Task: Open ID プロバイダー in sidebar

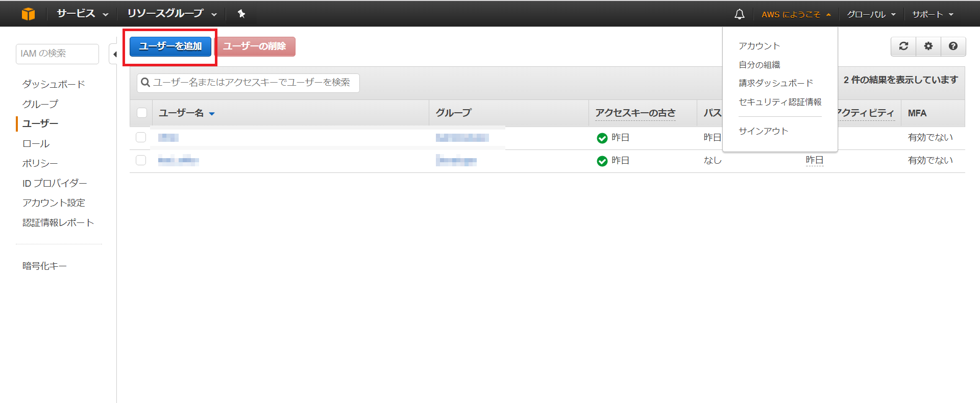Action: pos(55,183)
